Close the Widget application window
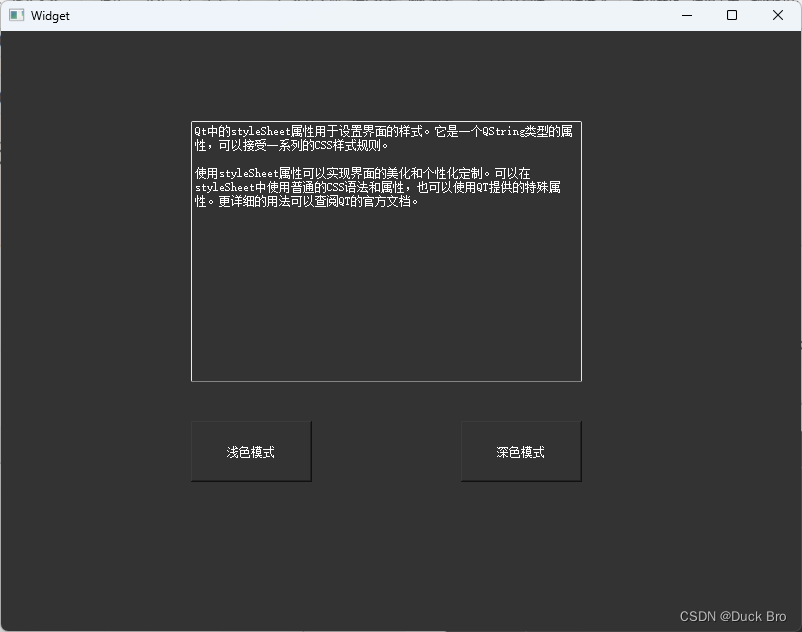 (x=777, y=15)
